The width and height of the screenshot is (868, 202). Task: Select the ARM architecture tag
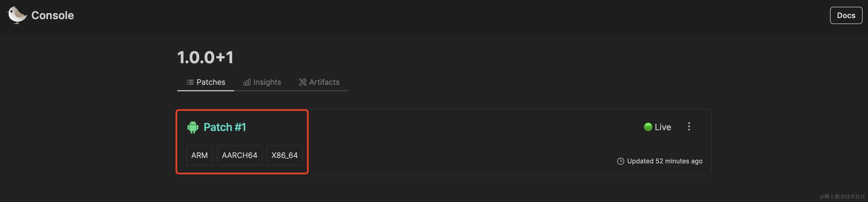tap(199, 155)
